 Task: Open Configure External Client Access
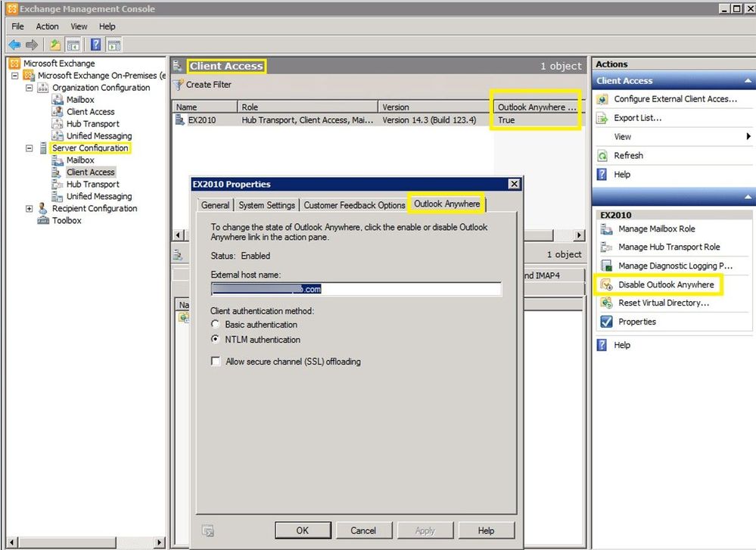(672, 98)
